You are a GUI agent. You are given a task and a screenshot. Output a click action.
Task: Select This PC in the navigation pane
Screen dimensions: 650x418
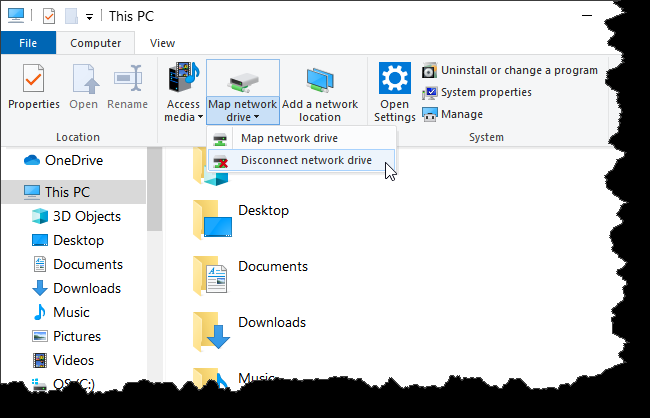pos(74,192)
